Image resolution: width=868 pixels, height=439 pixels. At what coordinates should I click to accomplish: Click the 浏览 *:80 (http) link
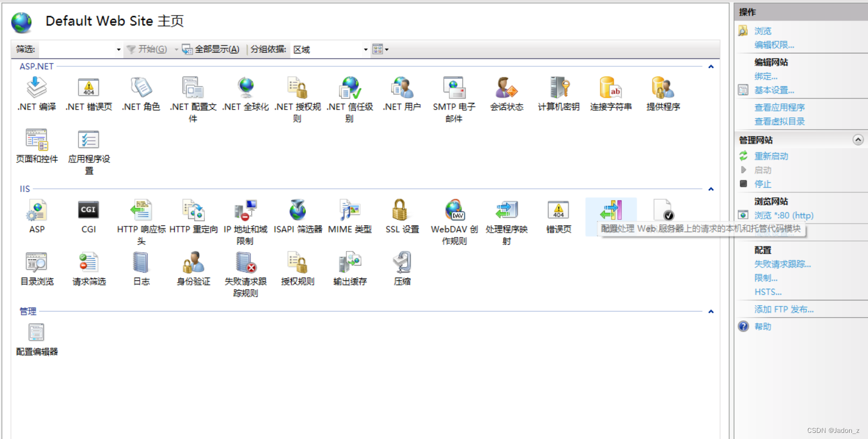(x=784, y=215)
